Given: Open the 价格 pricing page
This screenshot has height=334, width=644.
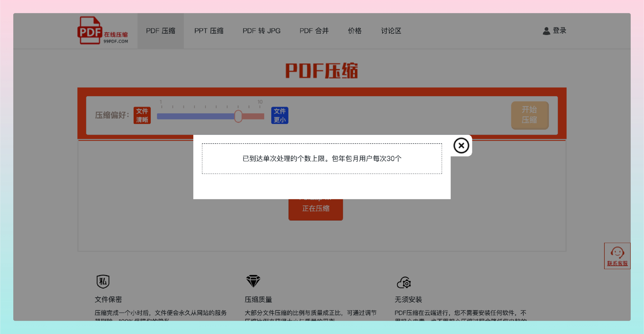Looking at the screenshot, I should click(354, 31).
